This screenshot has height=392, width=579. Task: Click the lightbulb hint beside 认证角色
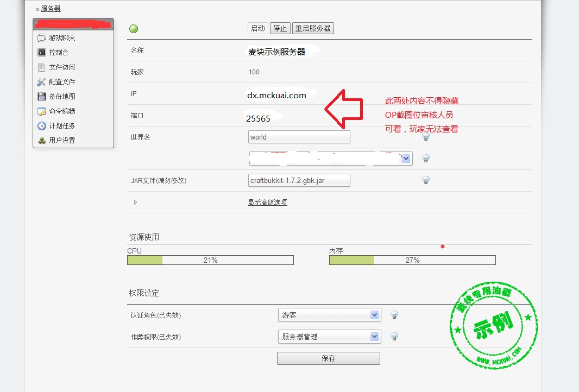[x=394, y=315]
